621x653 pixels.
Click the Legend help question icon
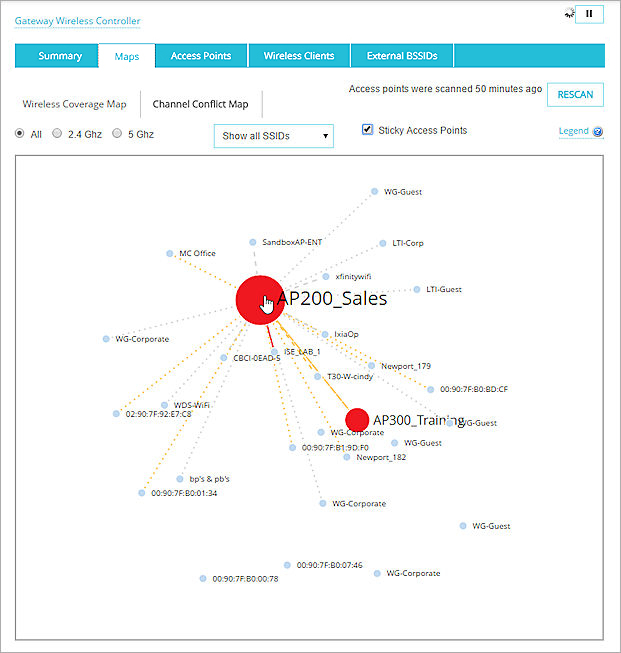(x=598, y=132)
